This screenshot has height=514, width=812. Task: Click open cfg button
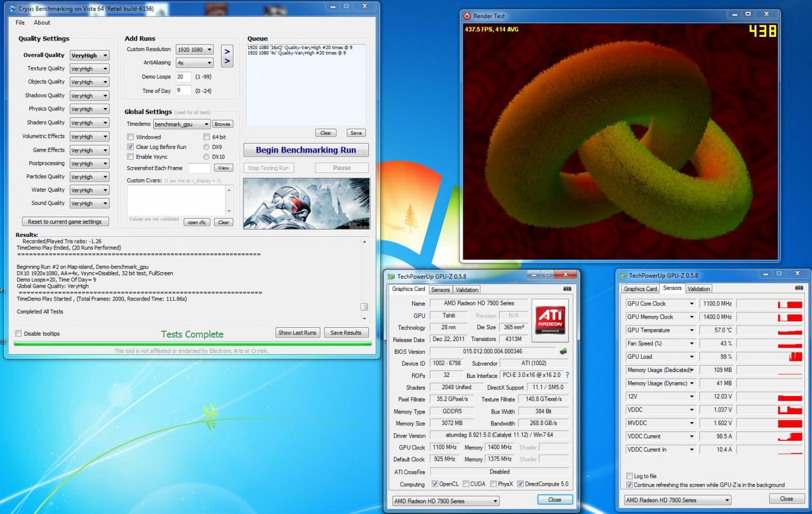coord(196,223)
